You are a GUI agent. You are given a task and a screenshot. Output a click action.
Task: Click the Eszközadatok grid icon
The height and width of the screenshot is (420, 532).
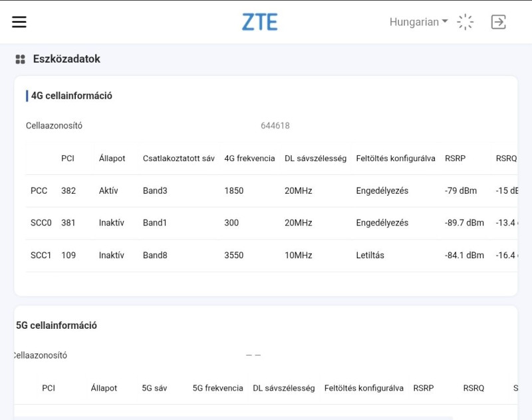click(x=20, y=59)
